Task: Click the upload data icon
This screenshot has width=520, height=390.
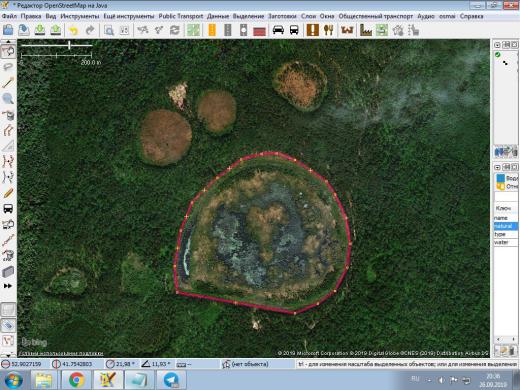Action: click(x=56, y=30)
